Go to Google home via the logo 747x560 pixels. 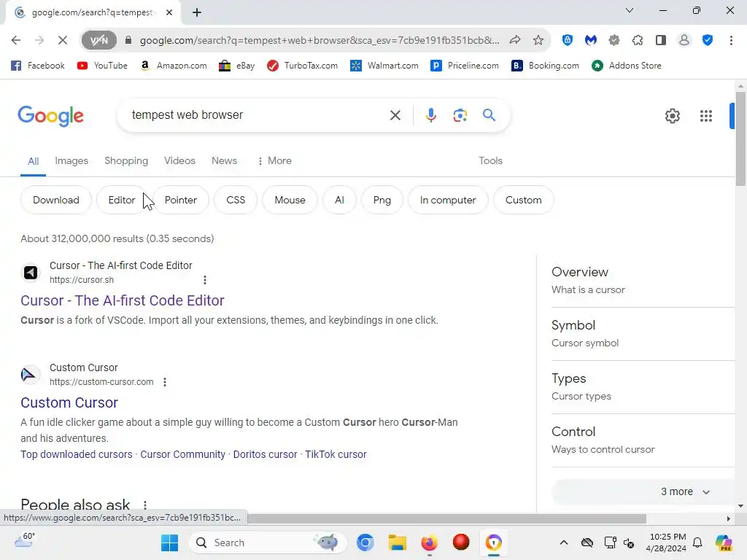(x=50, y=116)
